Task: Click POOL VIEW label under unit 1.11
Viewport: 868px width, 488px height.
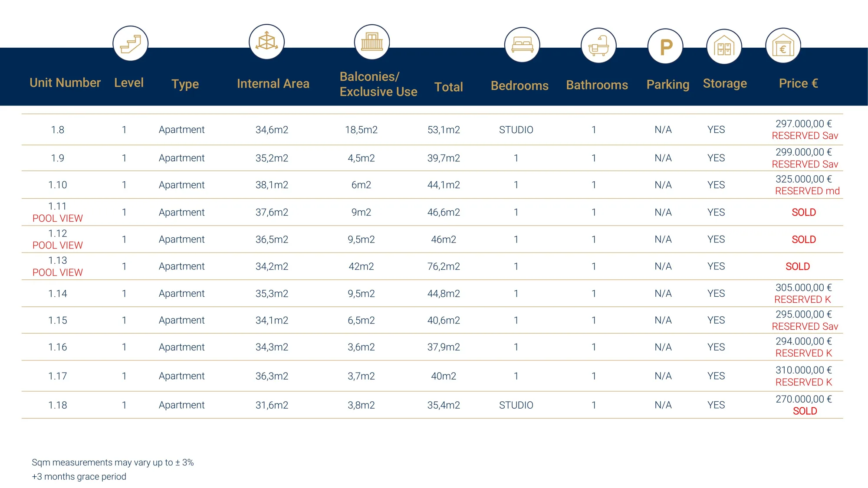Action: point(58,218)
